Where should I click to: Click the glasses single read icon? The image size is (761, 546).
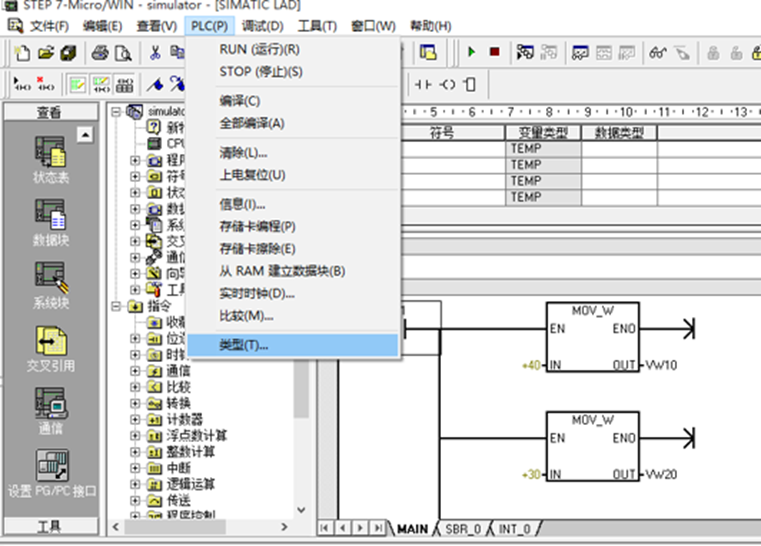click(658, 52)
